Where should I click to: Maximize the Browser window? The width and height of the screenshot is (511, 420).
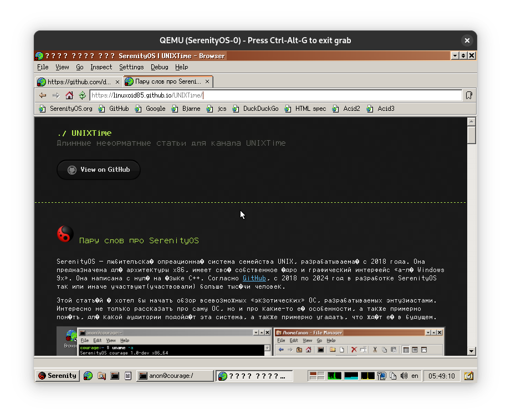[463, 56]
